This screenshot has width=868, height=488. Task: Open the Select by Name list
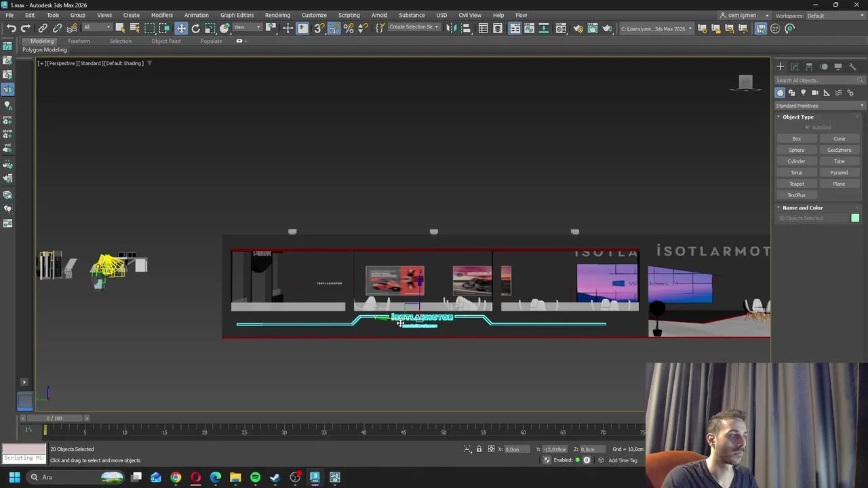(135, 28)
